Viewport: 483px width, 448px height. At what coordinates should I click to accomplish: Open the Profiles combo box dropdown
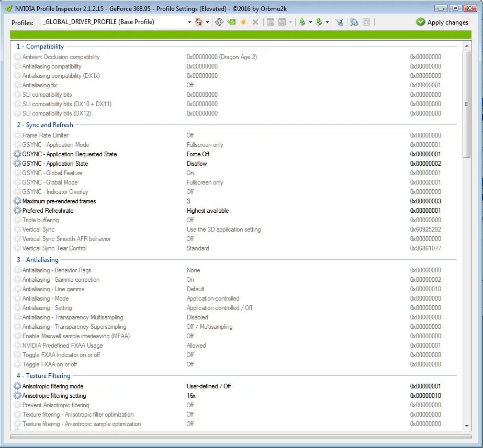pos(189,22)
